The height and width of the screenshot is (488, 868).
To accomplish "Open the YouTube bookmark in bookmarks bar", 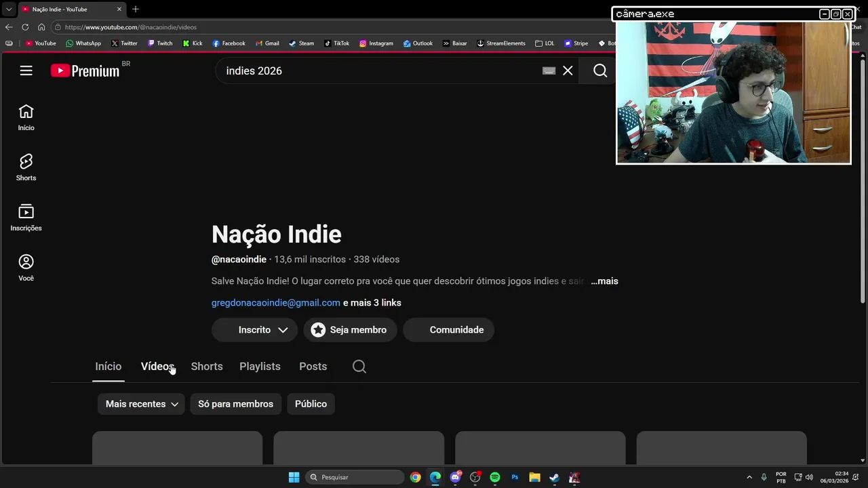I will click(41, 43).
